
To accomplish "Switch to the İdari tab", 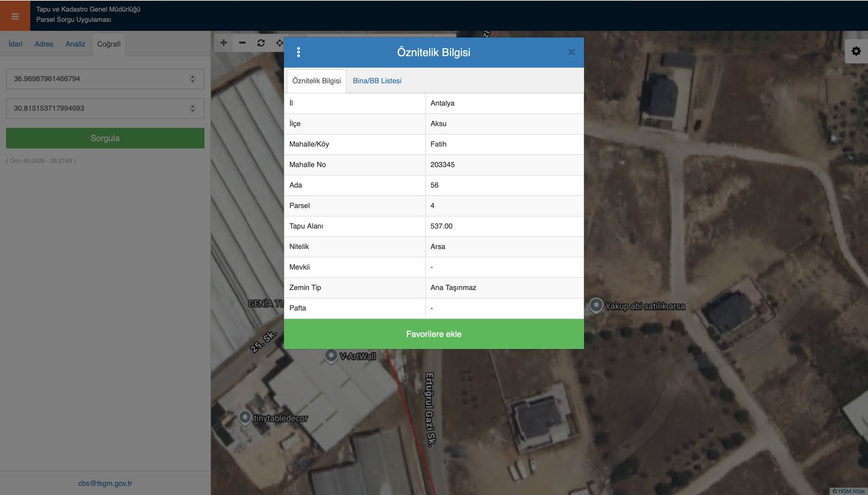I will (x=16, y=44).
